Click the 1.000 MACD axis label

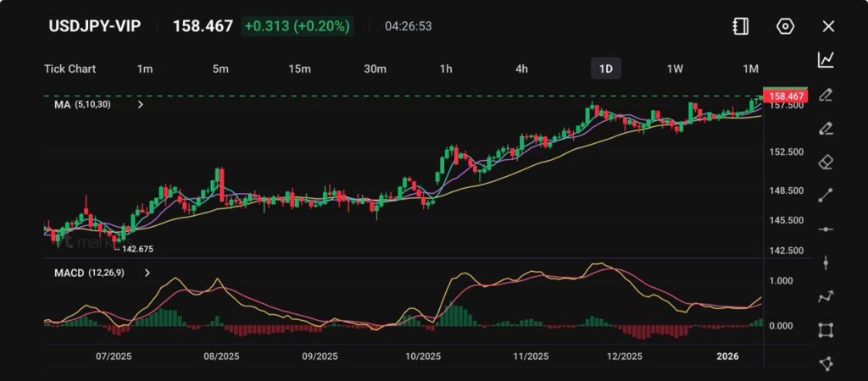tap(781, 280)
